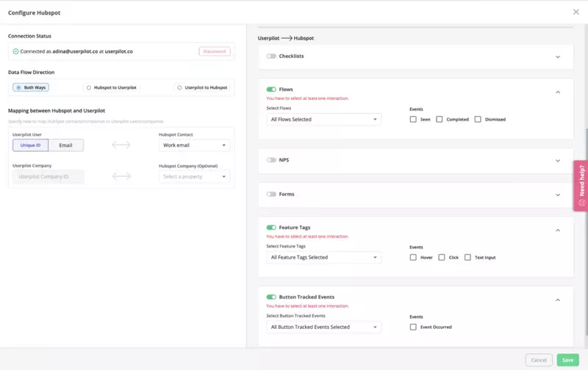This screenshot has width=588, height=370.
Task: Check the Completed event checkbox
Action: click(x=439, y=119)
